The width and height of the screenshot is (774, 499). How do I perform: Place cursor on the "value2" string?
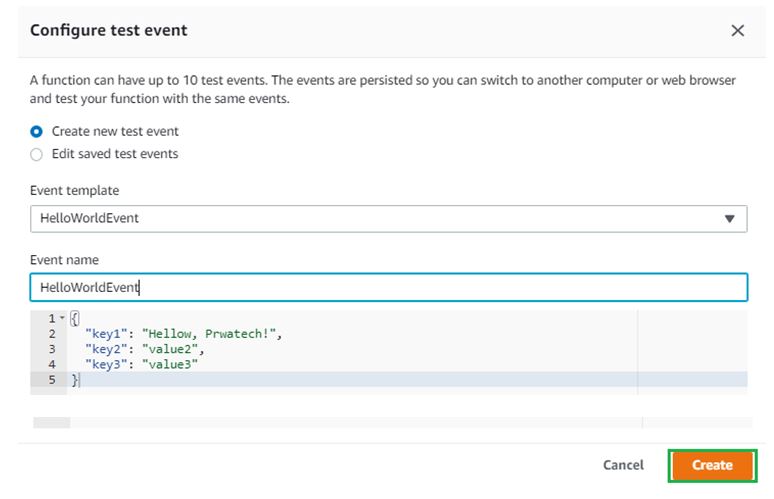tap(171, 349)
